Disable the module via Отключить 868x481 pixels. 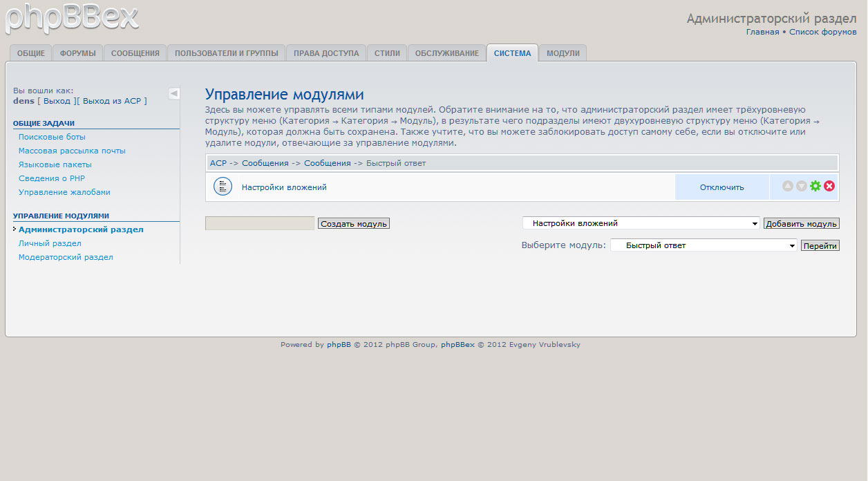tap(721, 187)
